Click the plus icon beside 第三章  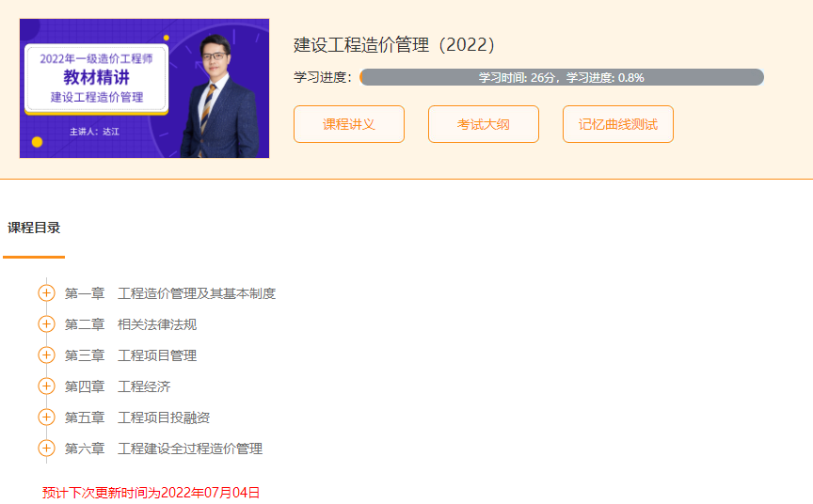[46, 354]
